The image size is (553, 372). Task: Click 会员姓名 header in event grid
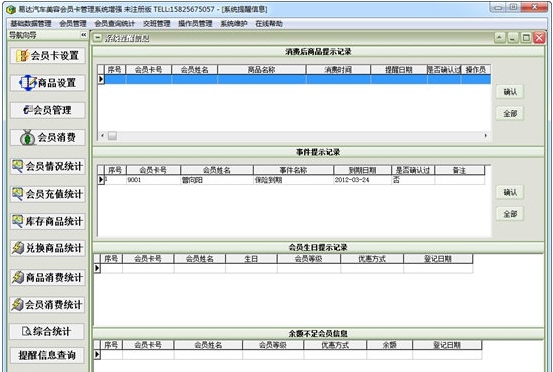(217, 170)
